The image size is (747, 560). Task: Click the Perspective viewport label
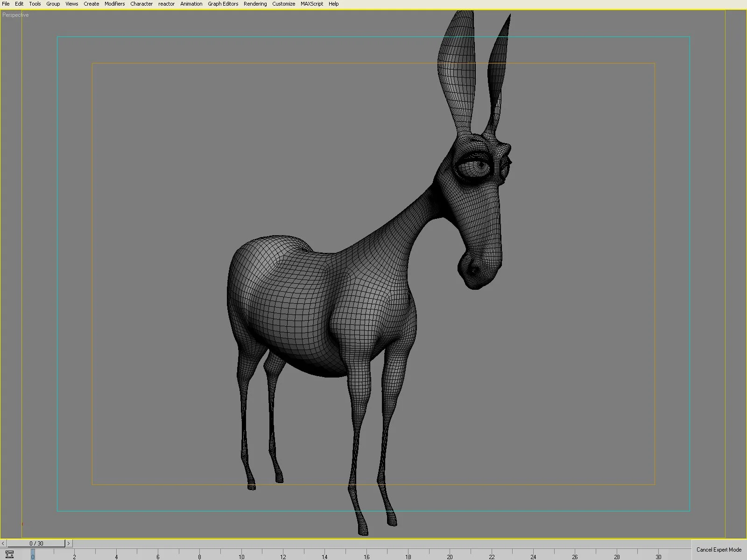[x=15, y=15]
